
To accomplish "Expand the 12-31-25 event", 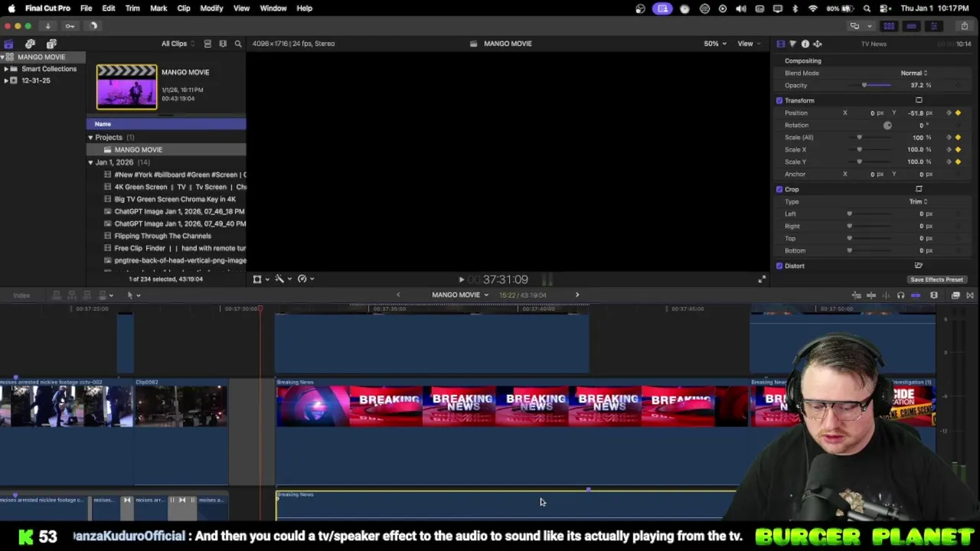I will click(6, 80).
